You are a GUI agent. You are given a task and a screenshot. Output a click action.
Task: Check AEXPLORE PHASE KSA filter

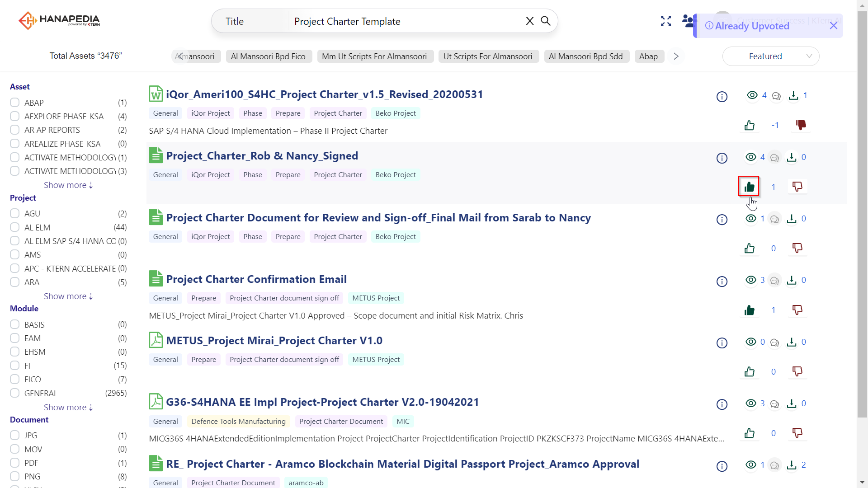[15, 116]
